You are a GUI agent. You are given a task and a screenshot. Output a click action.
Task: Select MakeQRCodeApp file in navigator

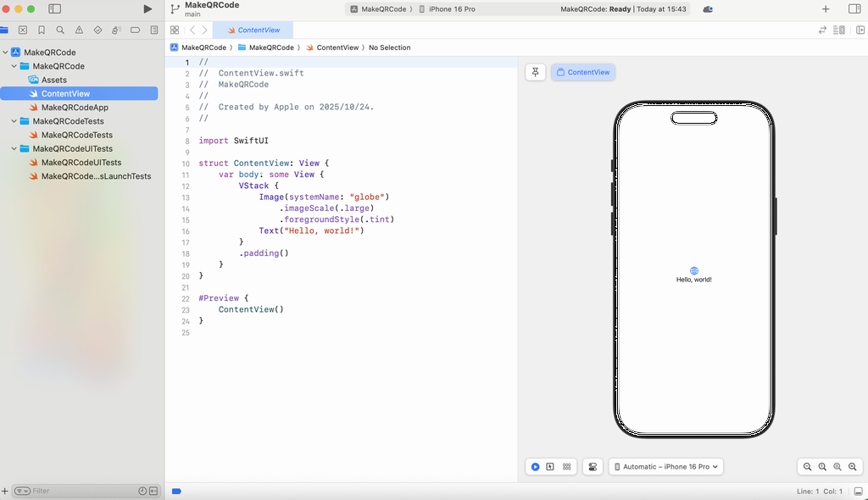click(75, 108)
